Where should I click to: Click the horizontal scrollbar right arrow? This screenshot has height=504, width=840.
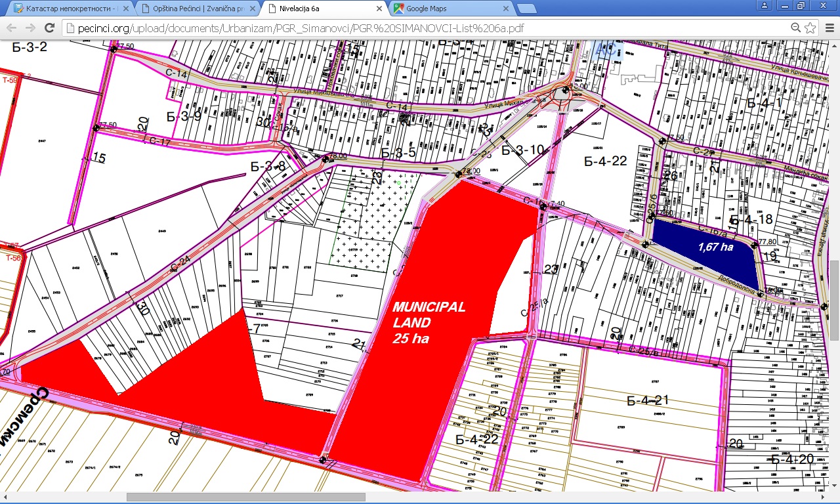coord(823,497)
